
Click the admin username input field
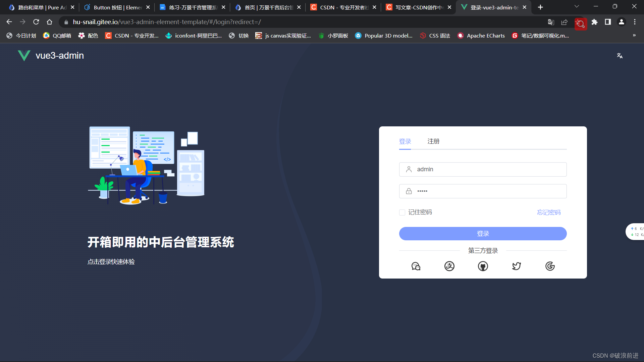pos(483,169)
